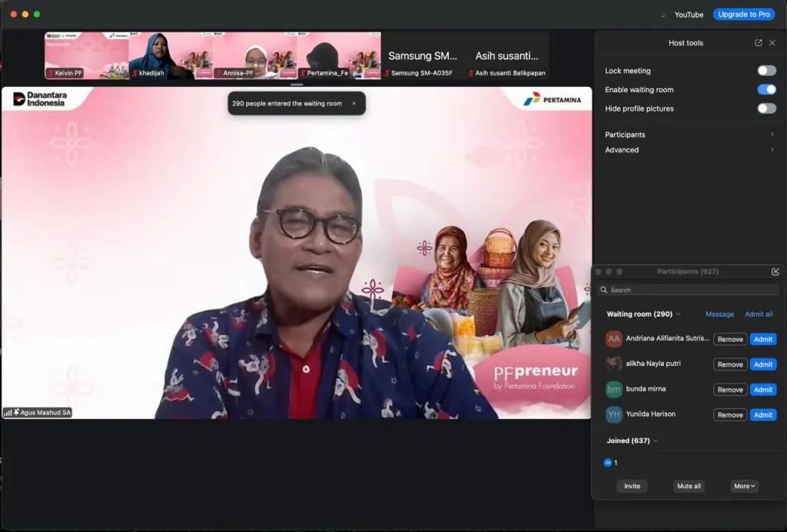Click Andriana Alifianita's AA avatar
The height and width of the screenshot is (532, 787).
click(x=613, y=339)
